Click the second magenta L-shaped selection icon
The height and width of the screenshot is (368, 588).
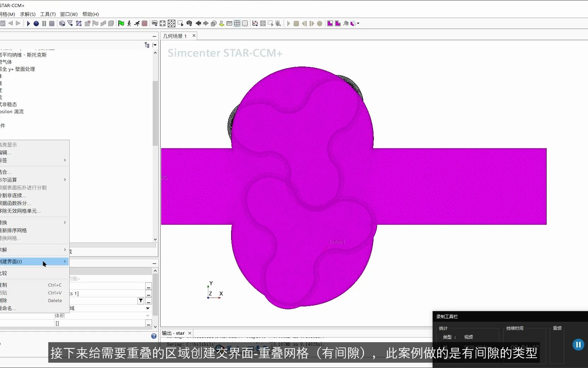click(338, 23)
